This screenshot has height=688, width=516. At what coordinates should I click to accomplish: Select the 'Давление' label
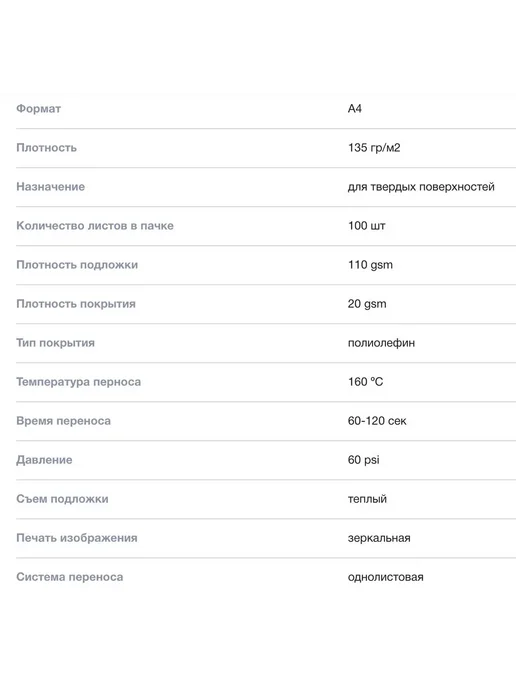44,460
